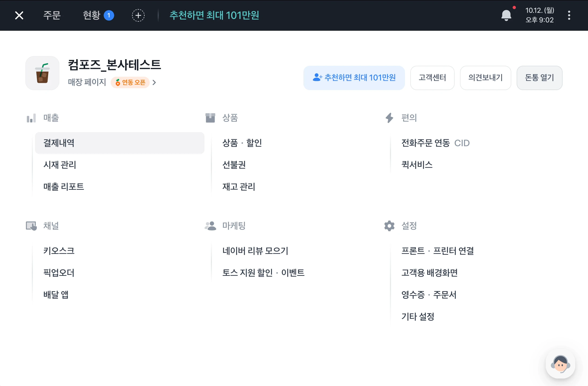Close the menu with the X icon
Image resolution: width=588 pixels, height=386 pixels.
19,15
